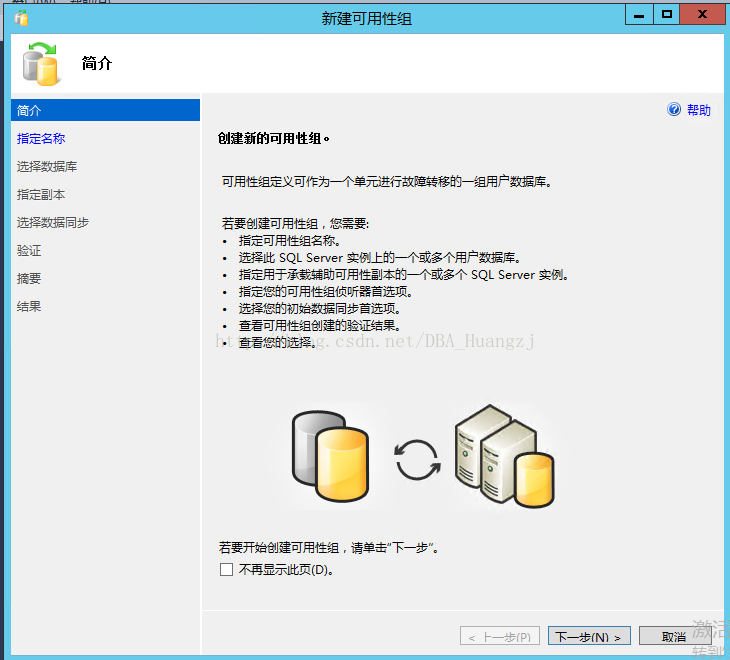Click the blue help question mark icon
This screenshot has height=660, width=730.
674,109
